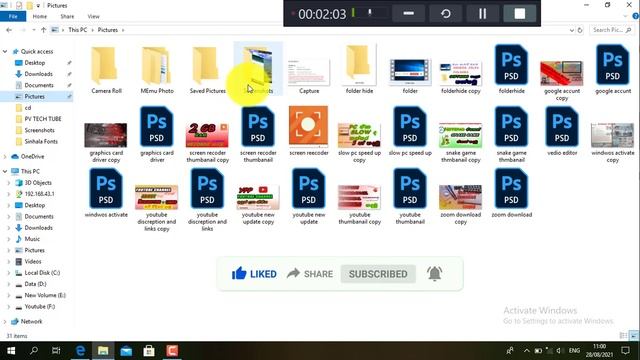Open the Share ribbon tab

point(67,16)
